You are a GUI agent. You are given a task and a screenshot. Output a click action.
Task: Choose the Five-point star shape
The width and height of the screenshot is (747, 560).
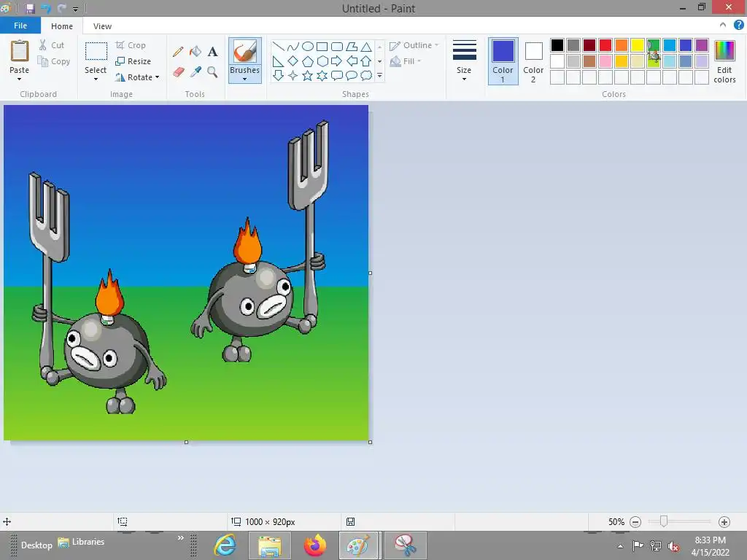point(308,75)
